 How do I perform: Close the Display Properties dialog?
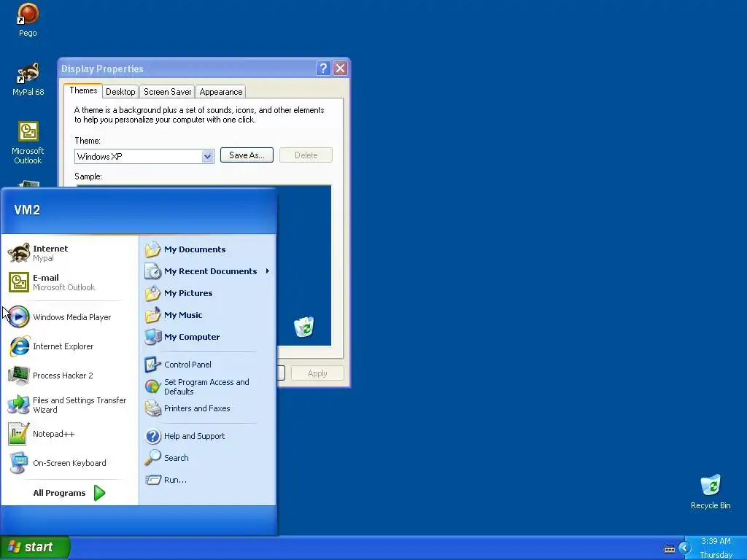click(x=340, y=68)
